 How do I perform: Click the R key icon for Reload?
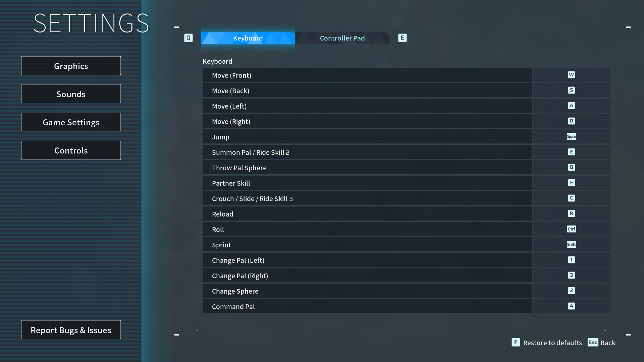click(571, 214)
